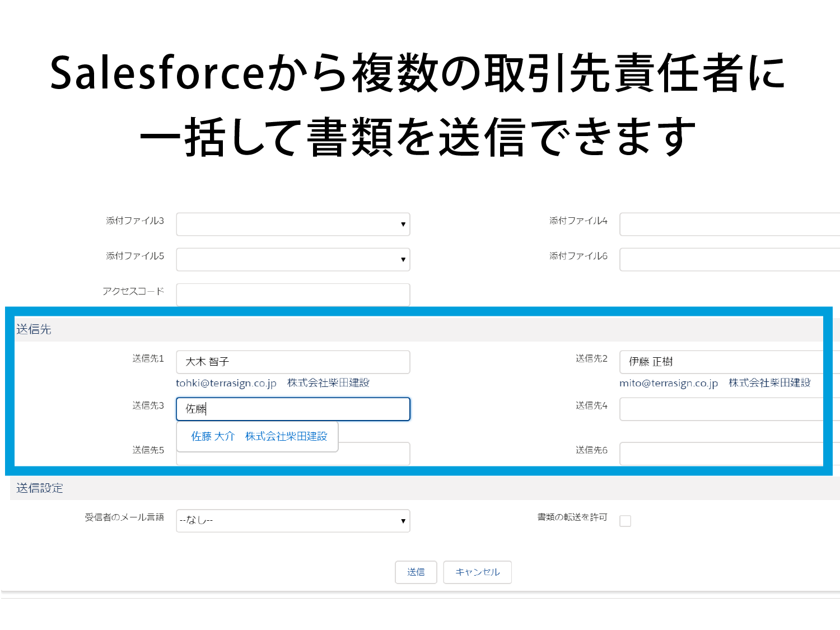
Task: Click the アクセスコード label
Action: 133,291
